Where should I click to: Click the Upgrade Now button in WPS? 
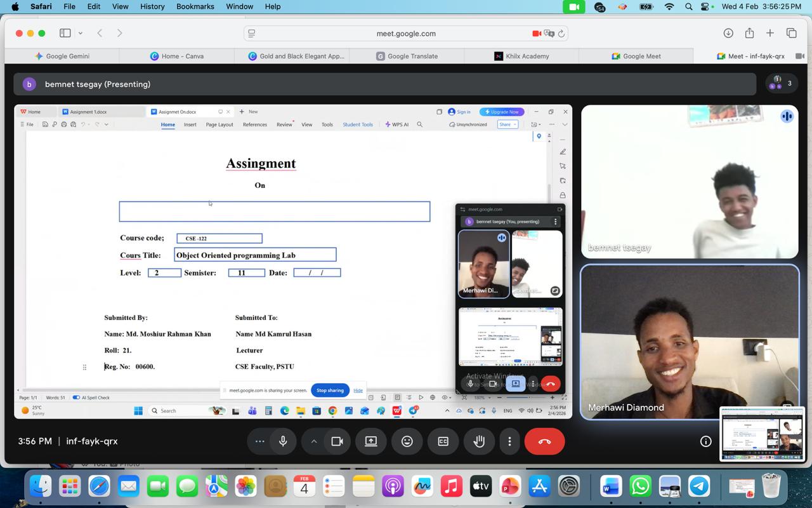click(502, 112)
